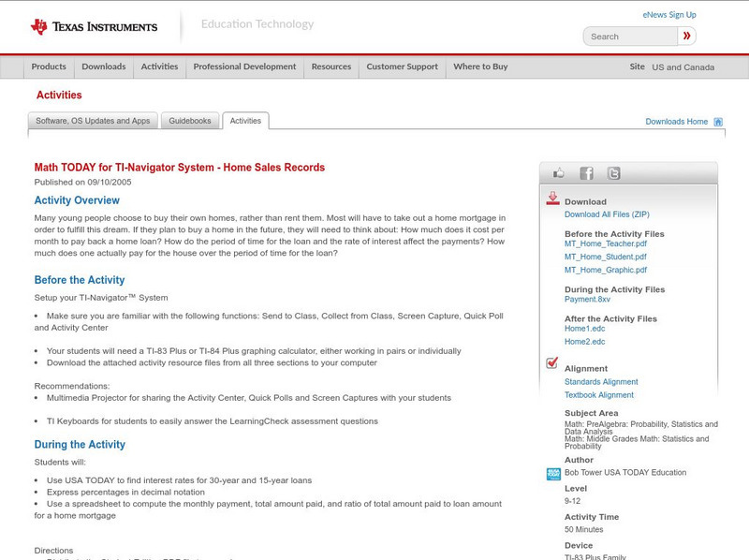
Task: Download the Home1.edc file
Action: (x=584, y=329)
